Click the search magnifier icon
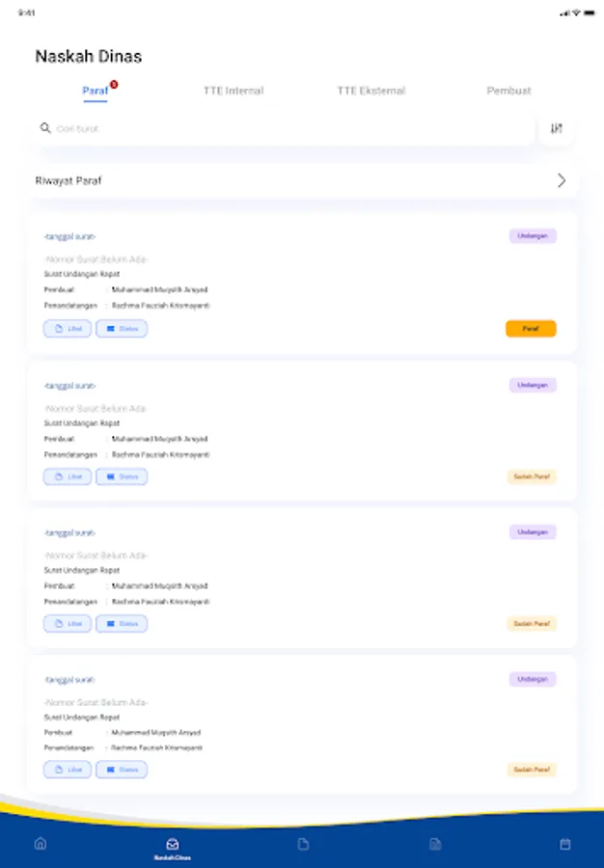The height and width of the screenshot is (868, 604). pyautogui.click(x=45, y=128)
